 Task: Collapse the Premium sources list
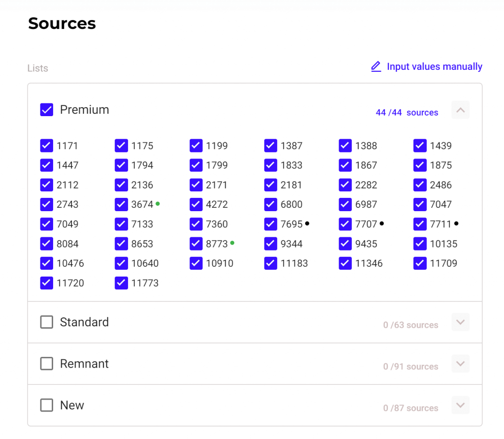pos(461,110)
